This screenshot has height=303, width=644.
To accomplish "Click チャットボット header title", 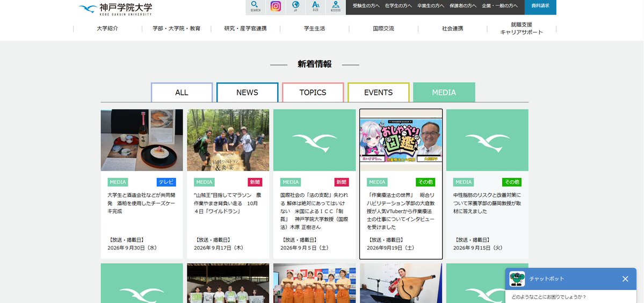I will point(547,279).
